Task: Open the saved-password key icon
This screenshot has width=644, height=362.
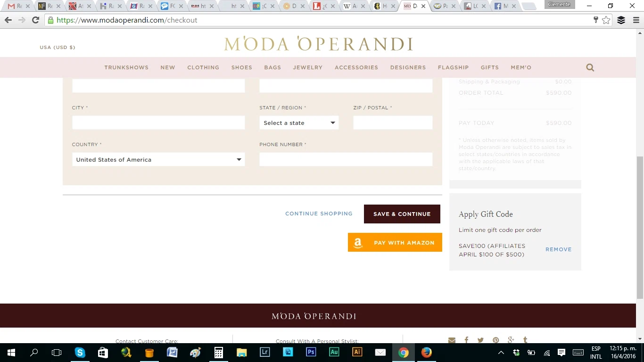Action: (x=596, y=20)
